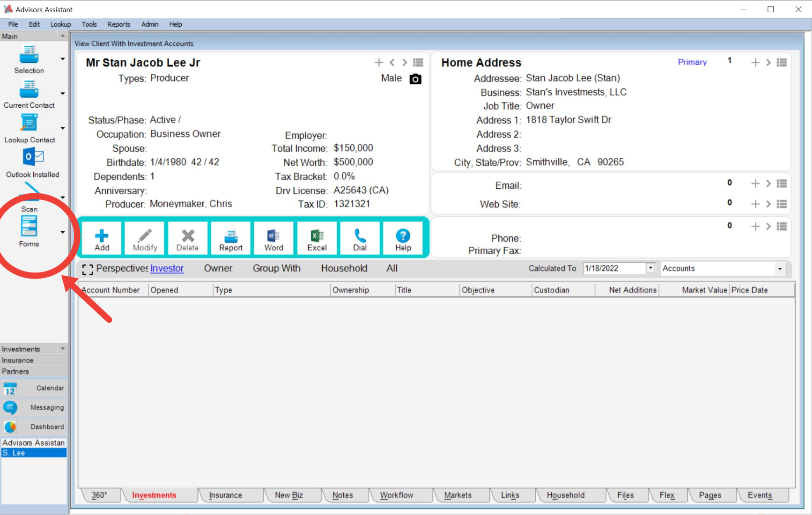Add a new name via plus icon
The width and height of the screenshot is (812, 515).
click(379, 62)
